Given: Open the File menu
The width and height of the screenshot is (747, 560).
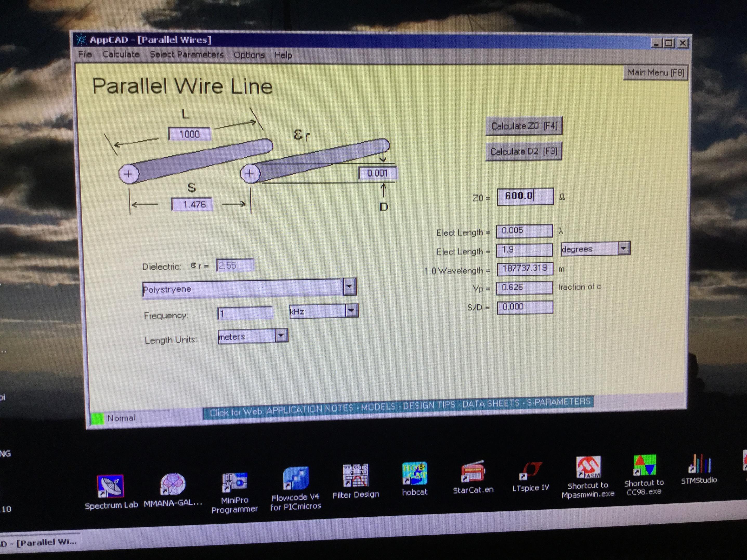Looking at the screenshot, I should pyautogui.click(x=85, y=54).
